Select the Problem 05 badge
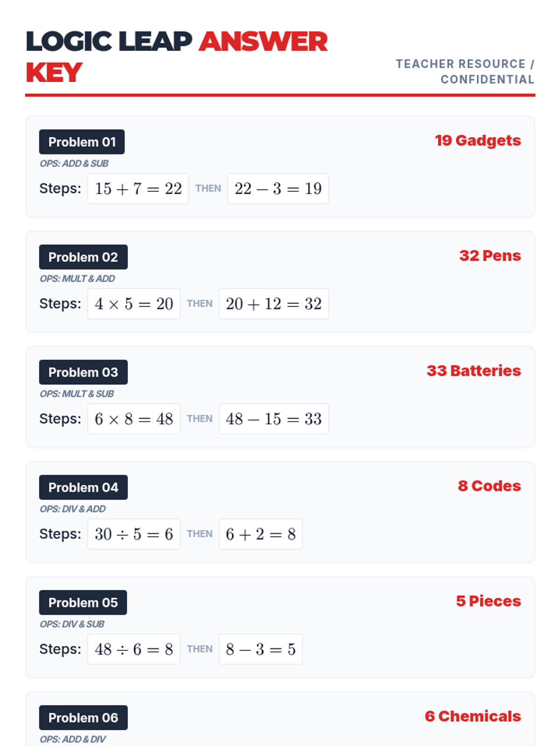 coord(83,603)
